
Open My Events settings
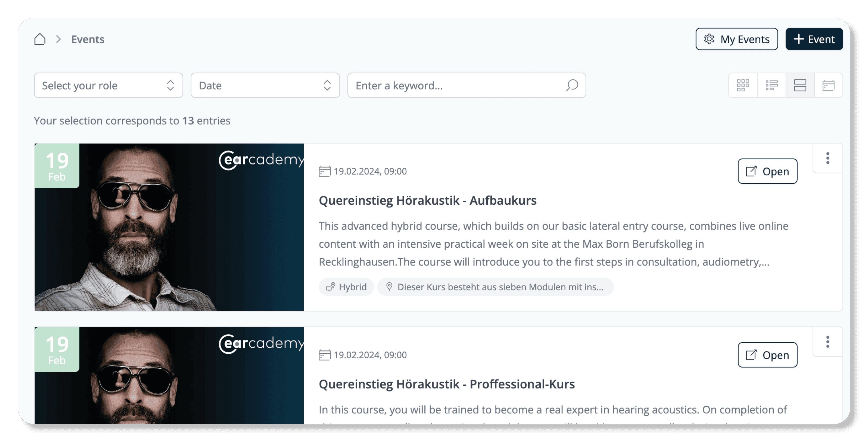(x=736, y=39)
